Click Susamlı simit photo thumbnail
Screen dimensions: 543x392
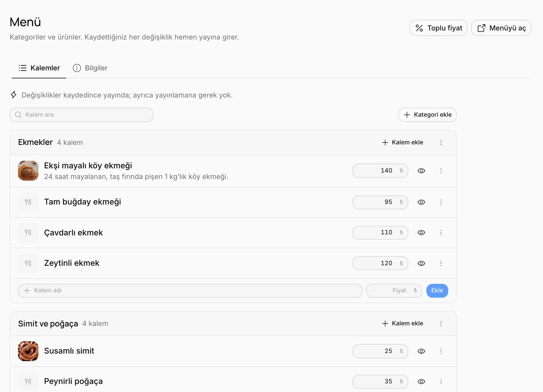[x=28, y=351]
